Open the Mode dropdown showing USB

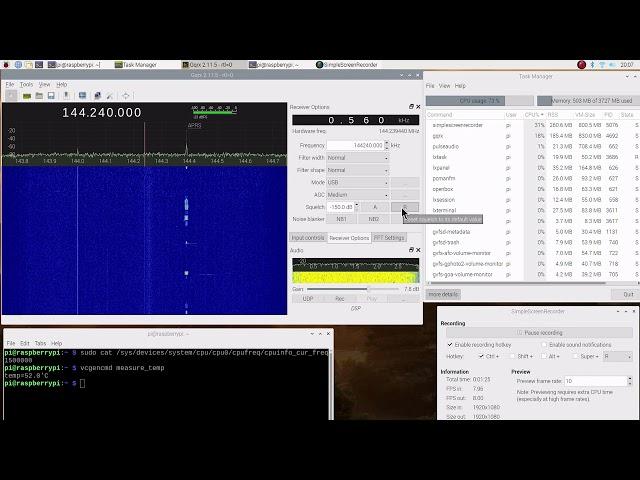(358, 182)
